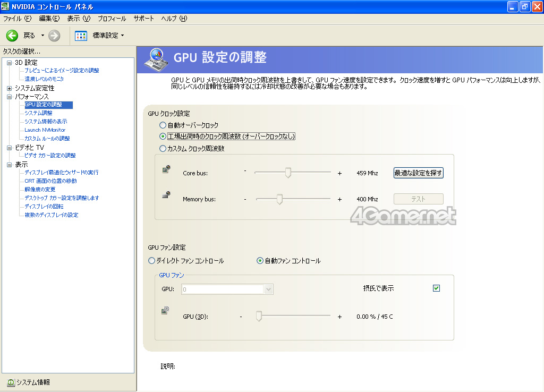Viewport: 544px width, 392px height.
Task: Toggle the 摂氏で表示 checkbox
Action: pyautogui.click(x=437, y=288)
